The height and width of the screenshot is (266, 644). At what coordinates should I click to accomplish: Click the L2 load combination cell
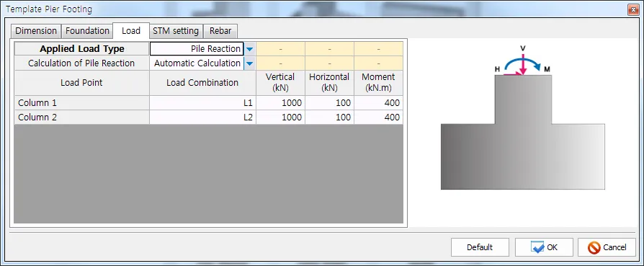[202, 118]
